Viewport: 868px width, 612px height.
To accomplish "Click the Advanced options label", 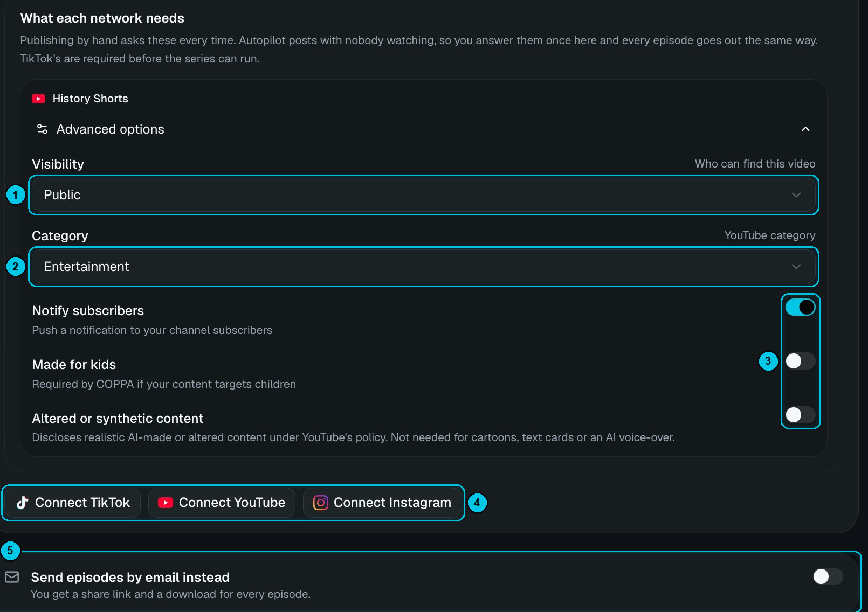I will click(111, 129).
